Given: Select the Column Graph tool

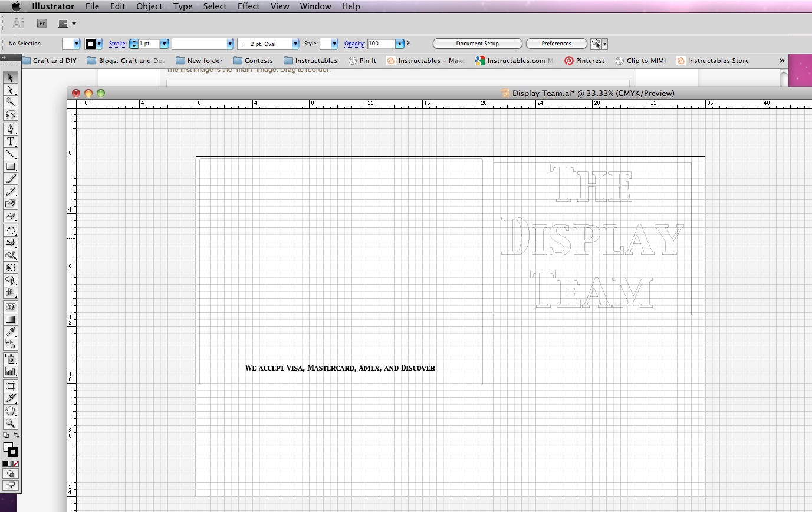Looking at the screenshot, I should pyautogui.click(x=10, y=371).
